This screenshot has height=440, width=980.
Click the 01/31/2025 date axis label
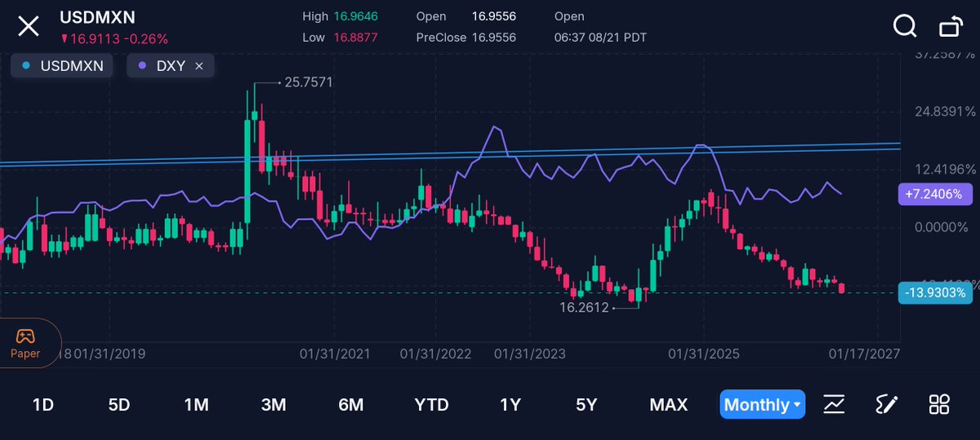[704, 353]
